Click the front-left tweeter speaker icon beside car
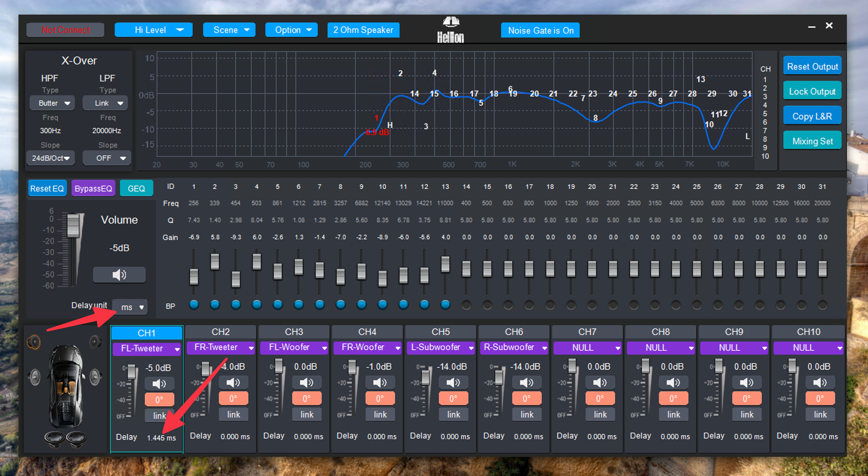This screenshot has width=868, height=476. point(34,342)
